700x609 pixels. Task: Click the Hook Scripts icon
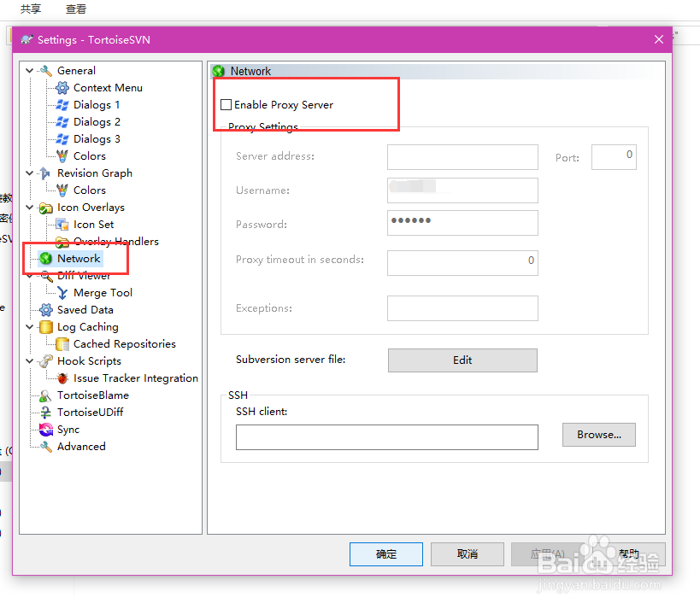click(46, 361)
